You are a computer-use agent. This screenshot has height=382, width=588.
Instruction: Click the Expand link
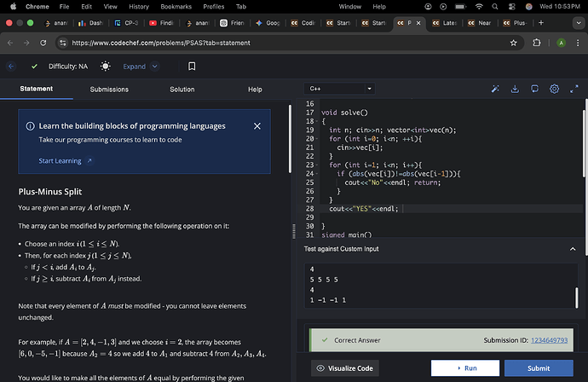(x=135, y=67)
